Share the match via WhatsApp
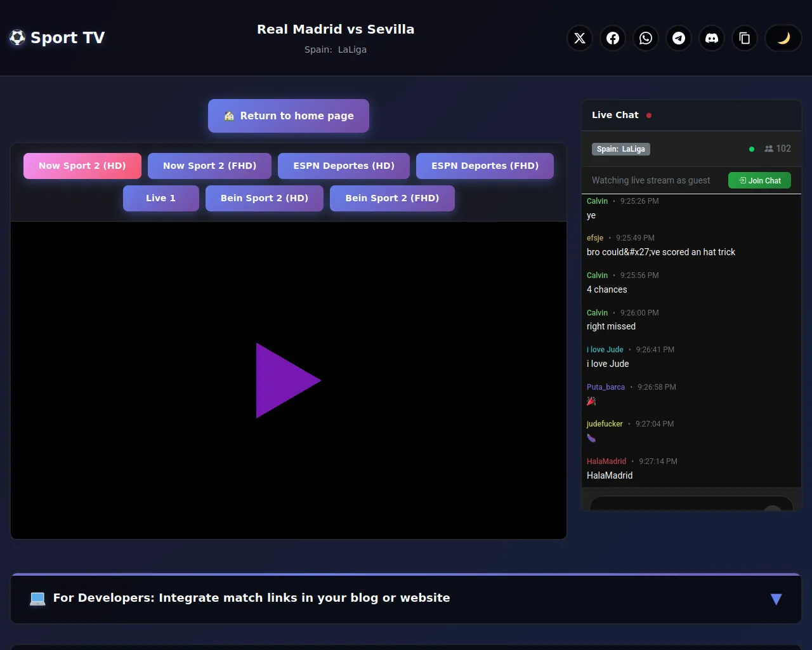The width and height of the screenshot is (812, 650). click(646, 38)
